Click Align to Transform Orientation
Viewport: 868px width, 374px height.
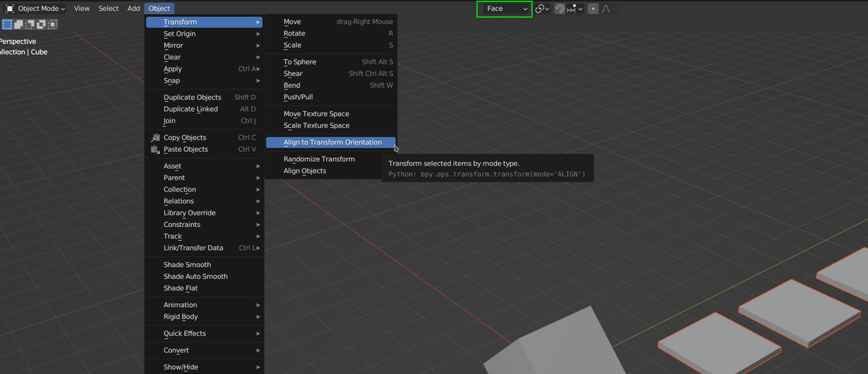[332, 142]
